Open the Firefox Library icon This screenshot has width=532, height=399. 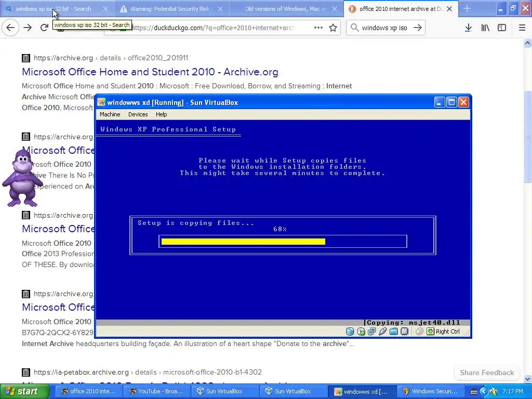(x=485, y=28)
